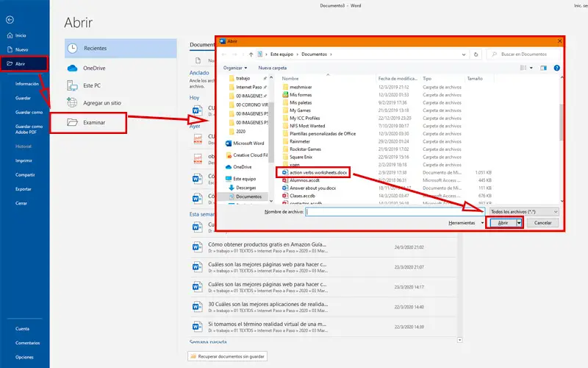Open Compartir in Word sidebar
Viewport: 588px width, 368px height.
click(25, 175)
